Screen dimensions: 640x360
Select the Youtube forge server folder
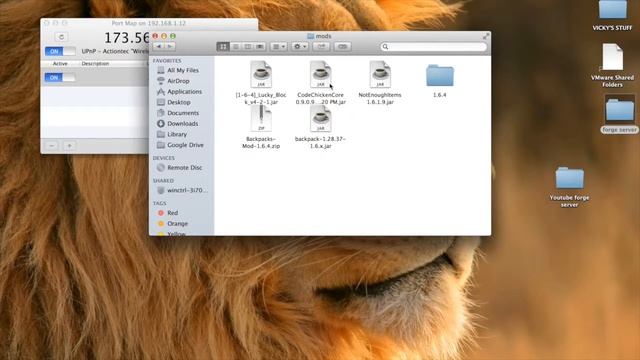coord(570,178)
